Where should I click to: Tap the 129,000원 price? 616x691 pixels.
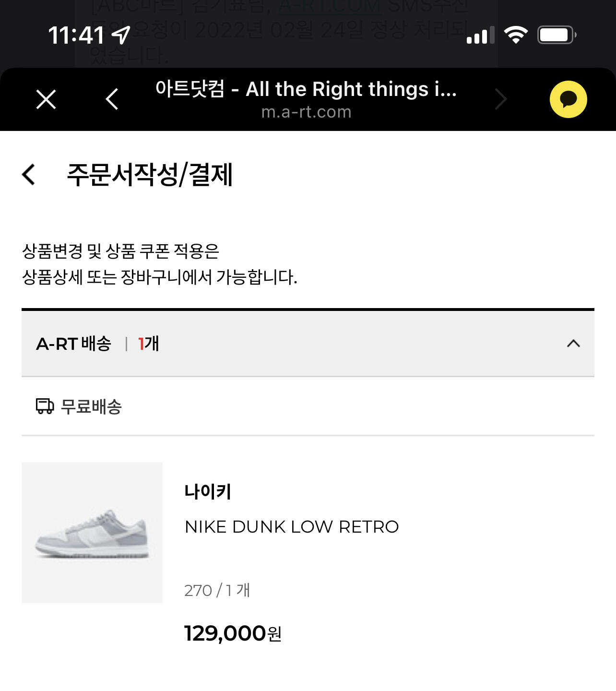(233, 633)
